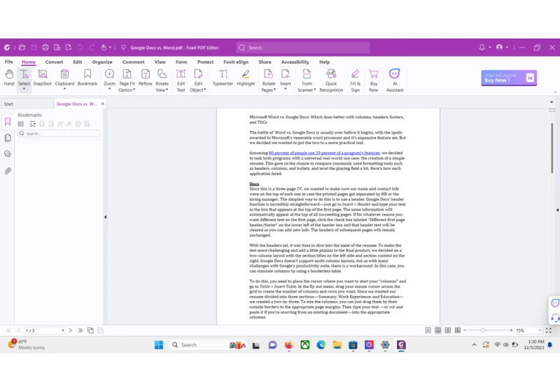This screenshot has width=560, height=392.
Task: Switch to the Convert tab
Action: 55,62
